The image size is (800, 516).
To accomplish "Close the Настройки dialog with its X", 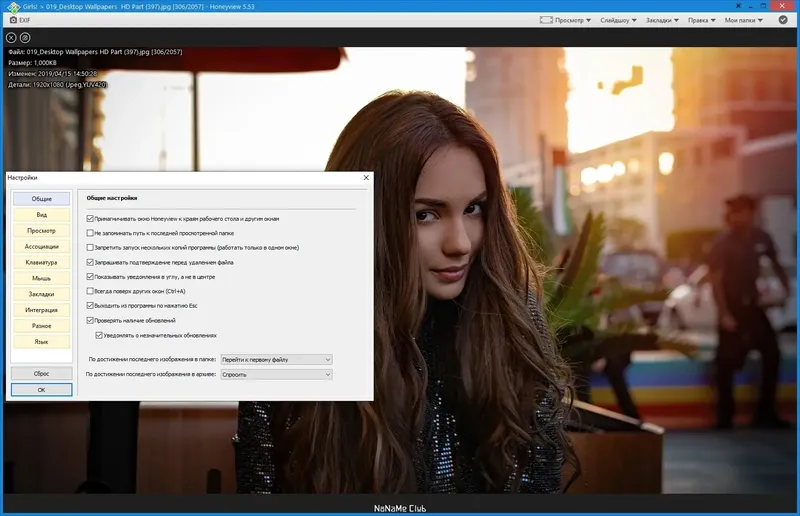I will click(x=366, y=178).
